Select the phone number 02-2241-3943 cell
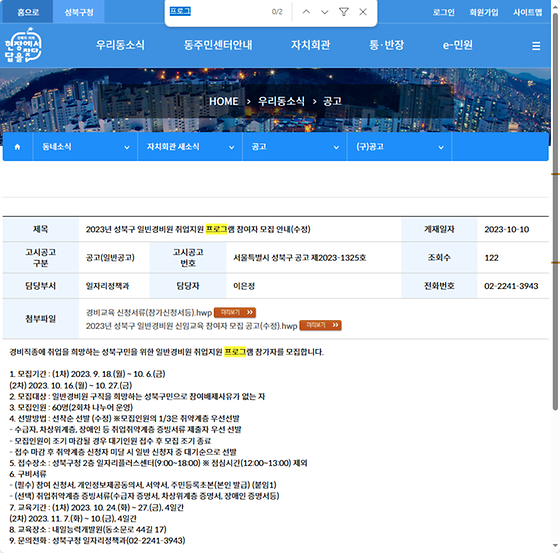The width and height of the screenshot is (560, 553). point(511,286)
